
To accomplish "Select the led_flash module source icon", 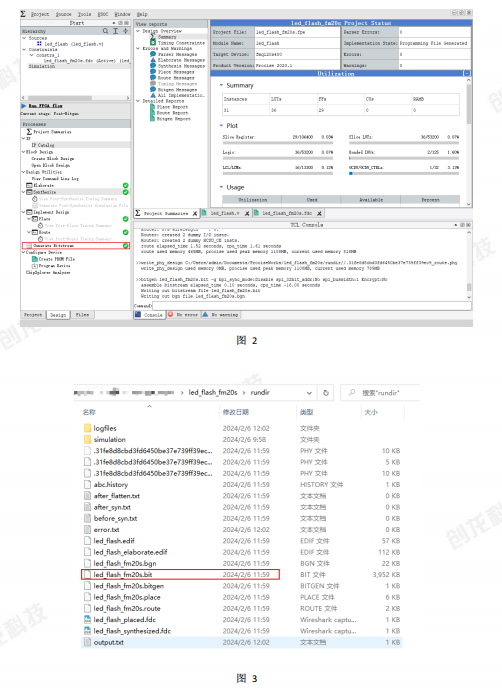I will click(39, 43).
